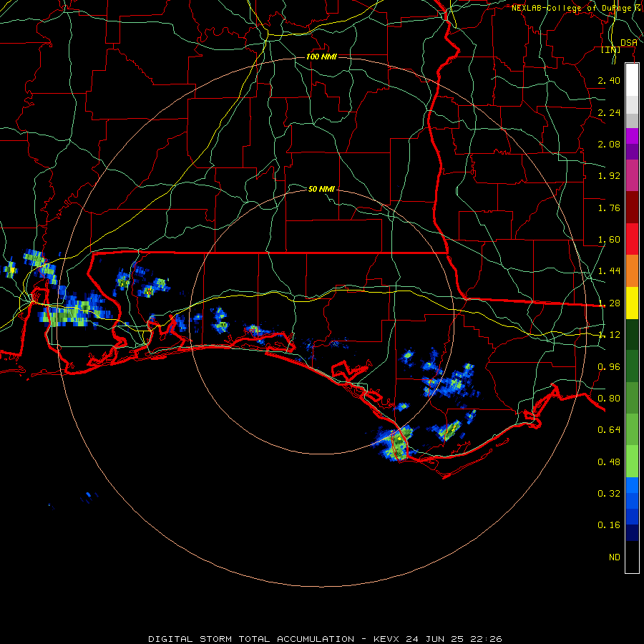Select the bright red legend color band
644x644 pixels.
click(632, 239)
